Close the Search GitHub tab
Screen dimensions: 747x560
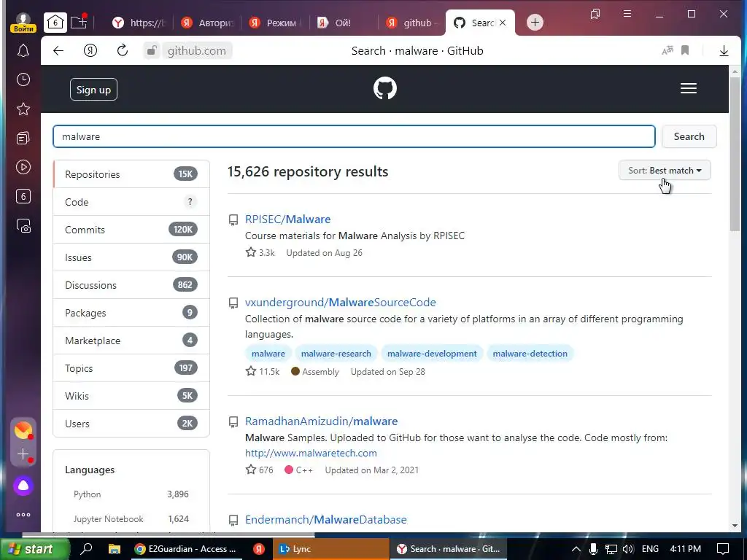(503, 23)
